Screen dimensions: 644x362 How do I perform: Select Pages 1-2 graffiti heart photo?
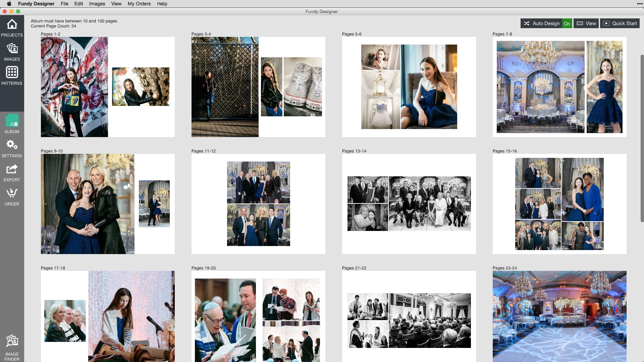pyautogui.click(x=74, y=87)
